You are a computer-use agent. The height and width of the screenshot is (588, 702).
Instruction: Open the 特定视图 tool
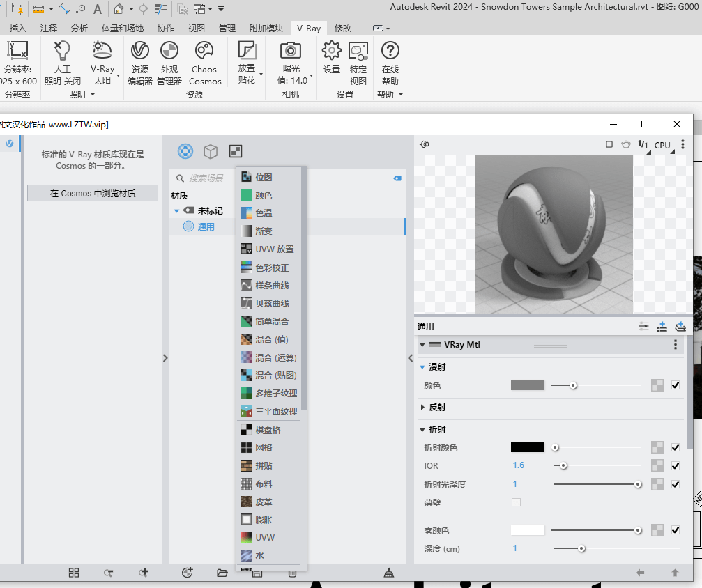(x=358, y=63)
